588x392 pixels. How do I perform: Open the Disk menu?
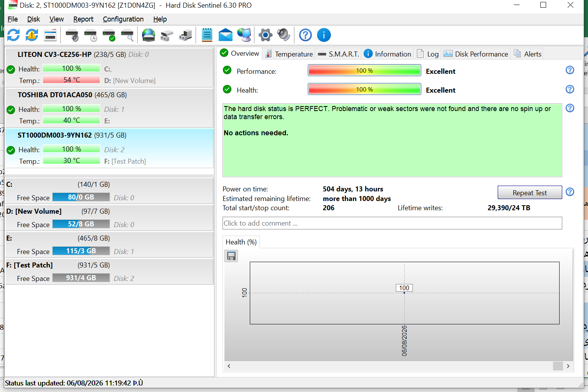33,19
